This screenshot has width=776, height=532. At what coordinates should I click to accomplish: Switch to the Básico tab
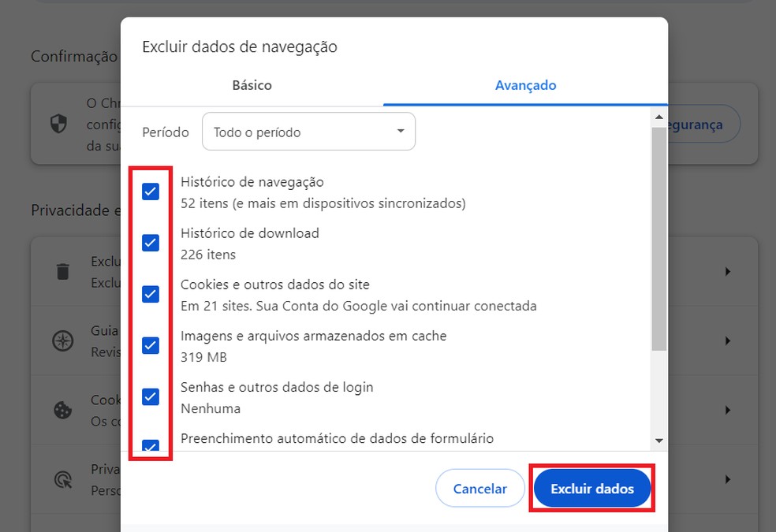click(251, 85)
